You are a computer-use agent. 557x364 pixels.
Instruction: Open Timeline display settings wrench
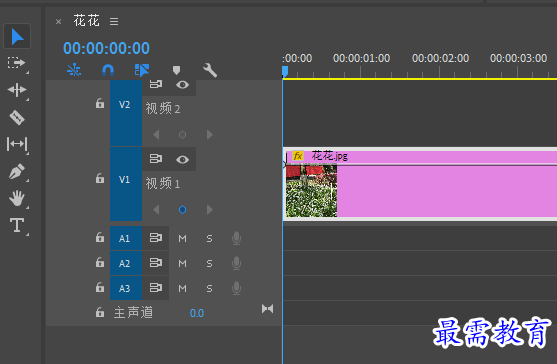point(210,70)
